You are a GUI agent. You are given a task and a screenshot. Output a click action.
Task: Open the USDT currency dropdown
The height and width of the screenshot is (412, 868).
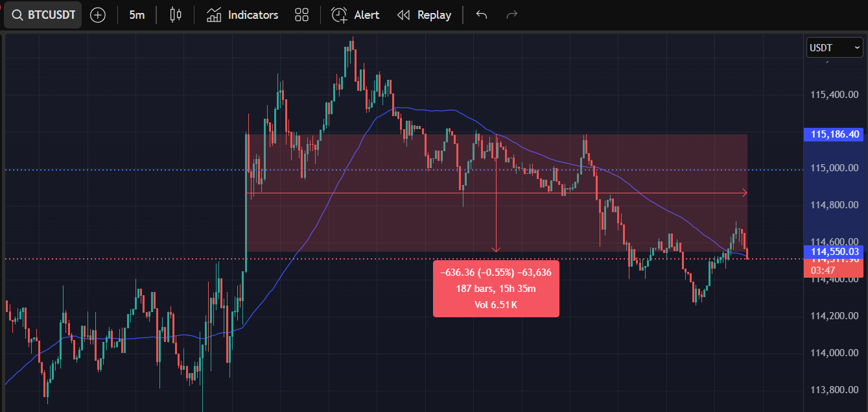tap(835, 47)
